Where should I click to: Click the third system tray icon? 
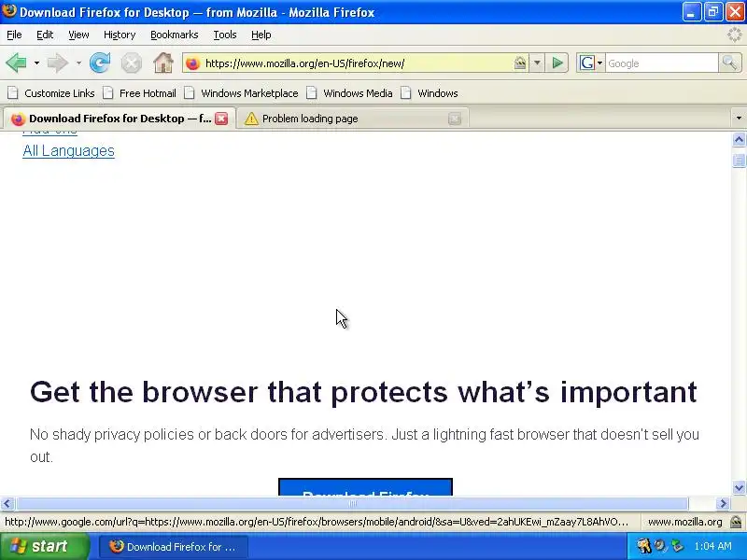click(x=676, y=546)
